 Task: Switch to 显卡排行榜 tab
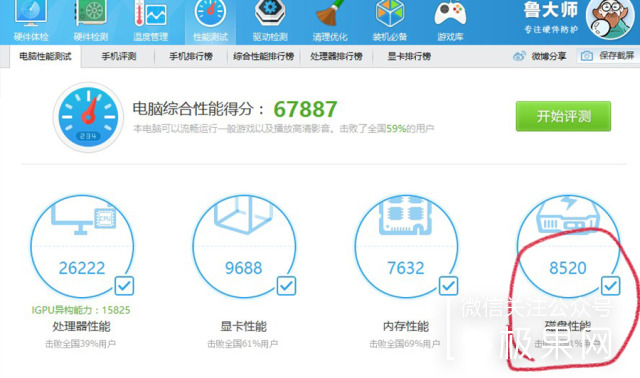point(409,56)
